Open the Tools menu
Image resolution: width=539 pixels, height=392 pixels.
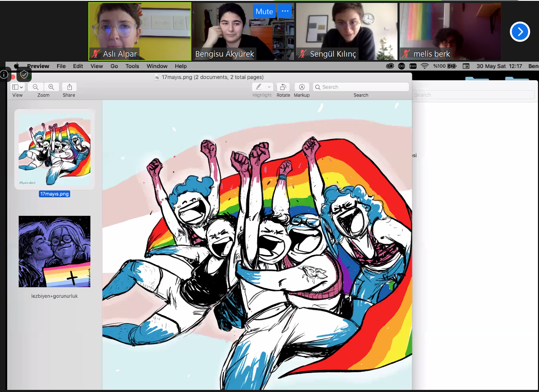point(132,66)
